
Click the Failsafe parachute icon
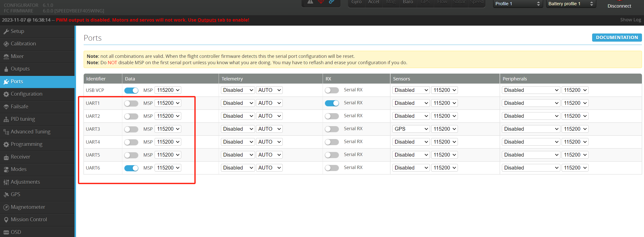(x=6, y=107)
